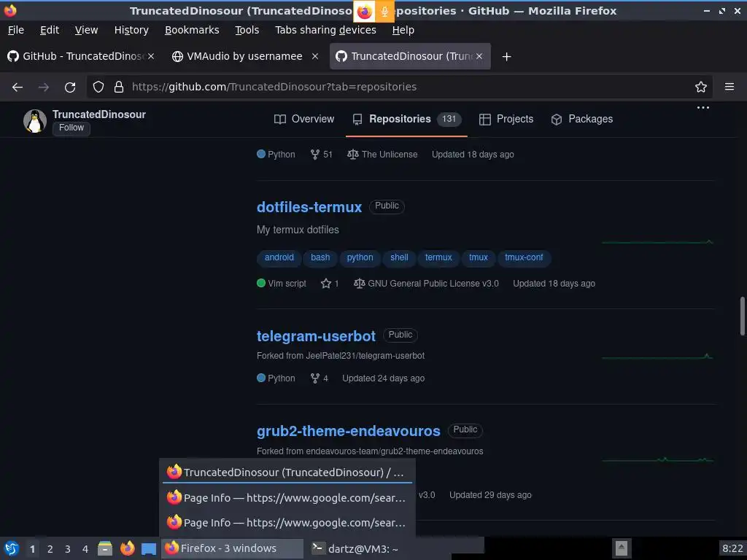The width and height of the screenshot is (747, 560).
Task: Select the first Page Info window entry
Action: 287,497
